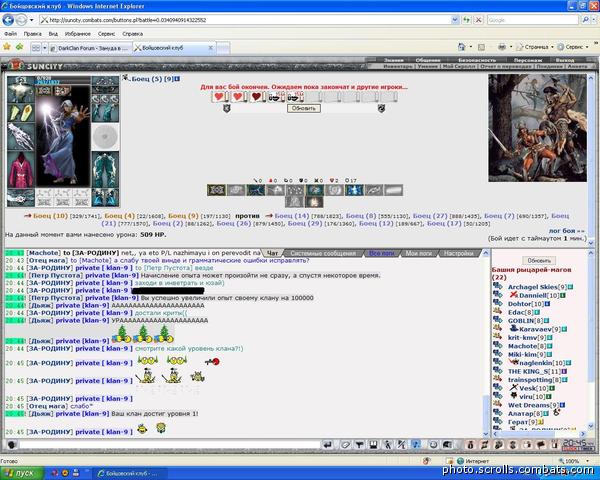Image resolution: width=600 pixels, height=480 pixels.
Task: Click the info icon next to Dohtor[10]
Action: (547, 304)
